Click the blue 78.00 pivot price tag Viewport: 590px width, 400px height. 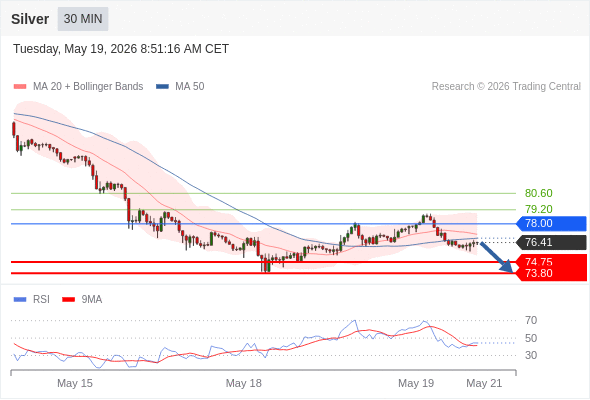[x=551, y=224]
